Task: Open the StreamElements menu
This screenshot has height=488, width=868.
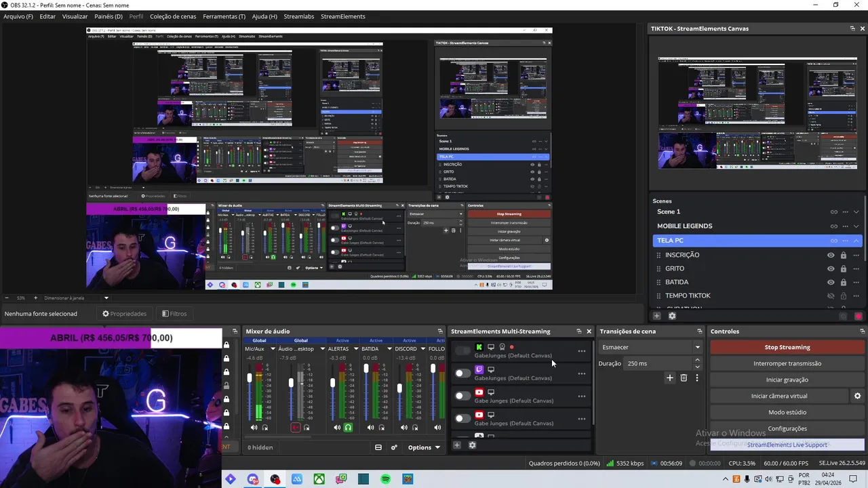Action: 342,16
